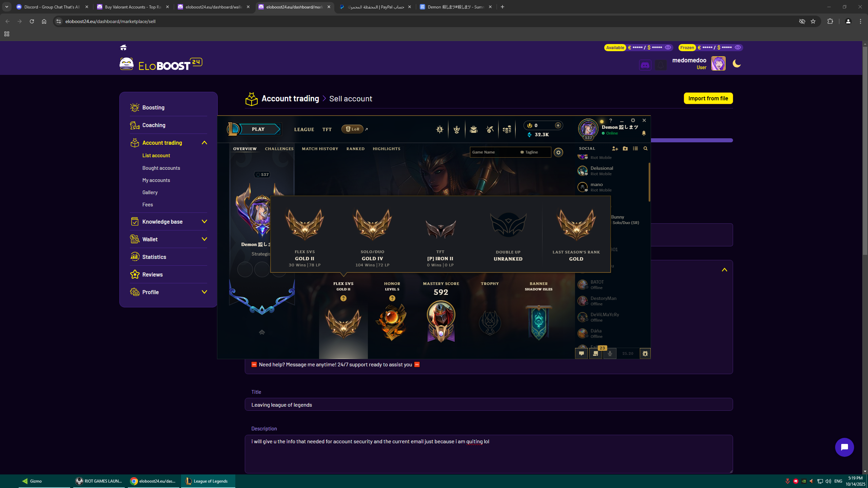The image size is (868, 488).
Task: Open My accounts in the sidebar
Action: click(x=156, y=180)
